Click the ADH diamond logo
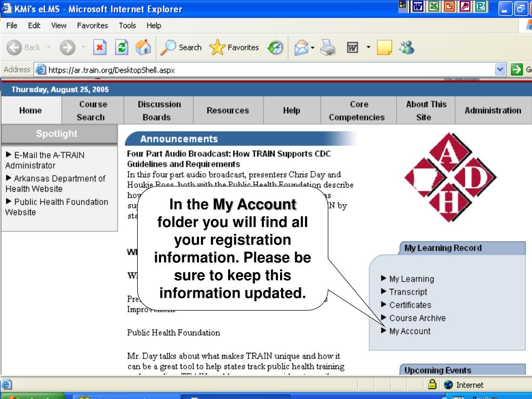 pos(450,178)
